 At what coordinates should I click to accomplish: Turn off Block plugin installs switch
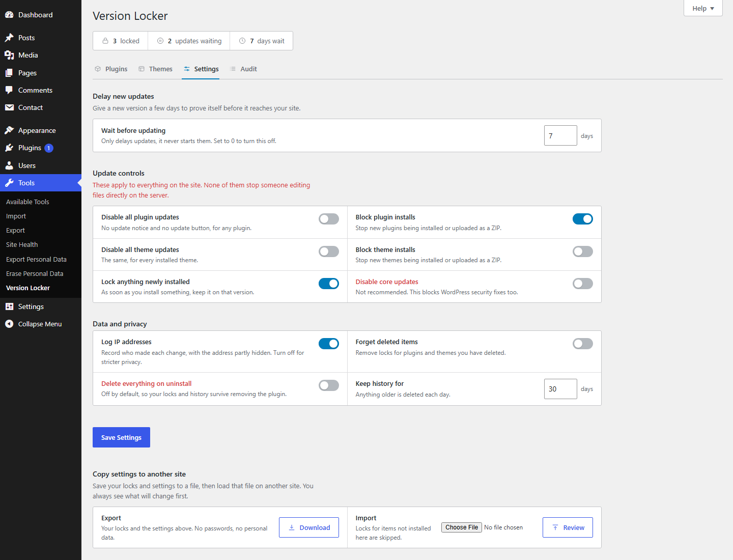(583, 219)
